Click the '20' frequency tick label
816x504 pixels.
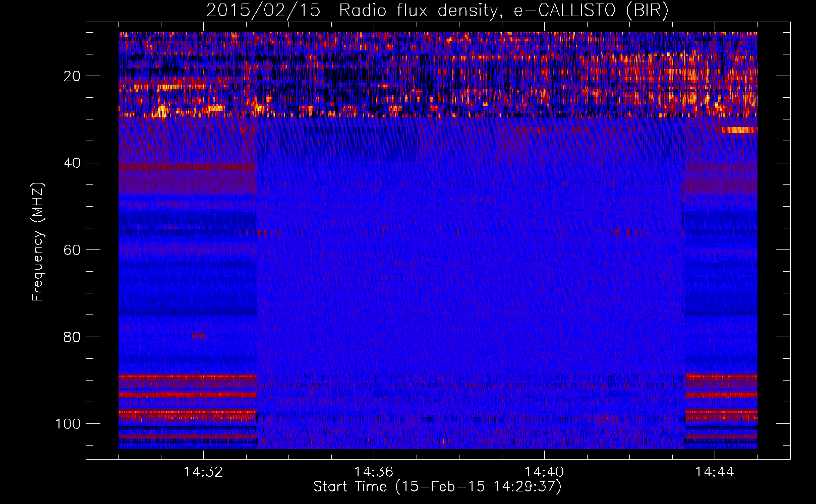72,76
